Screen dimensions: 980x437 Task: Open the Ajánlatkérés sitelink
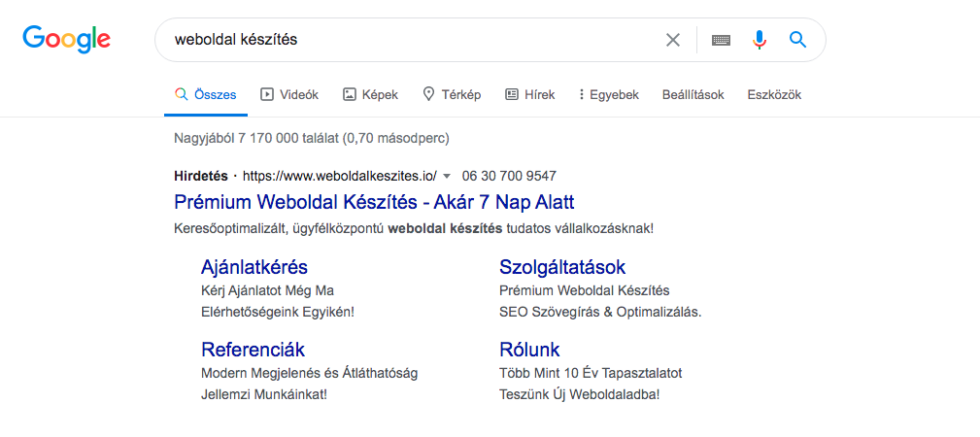(x=254, y=267)
